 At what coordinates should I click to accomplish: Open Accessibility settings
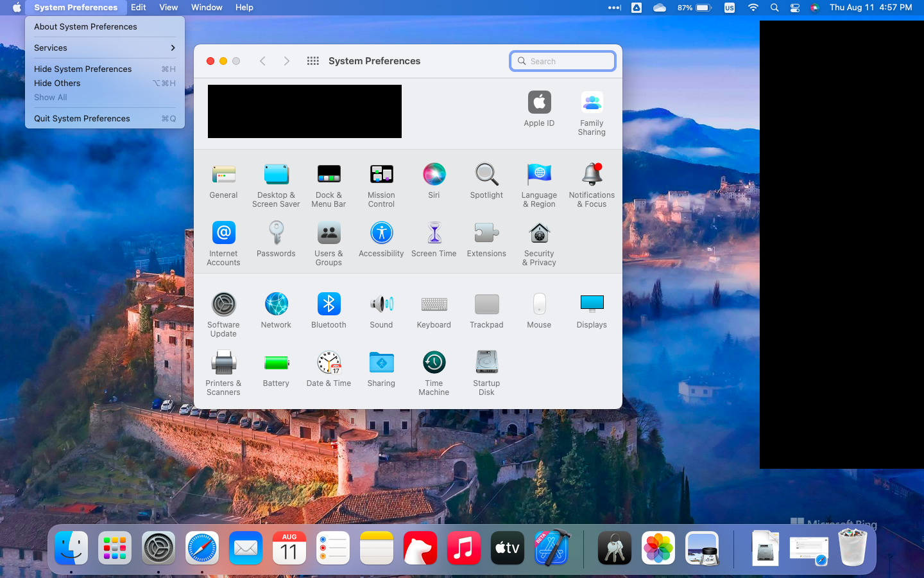pyautogui.click(x=381, y=234)
